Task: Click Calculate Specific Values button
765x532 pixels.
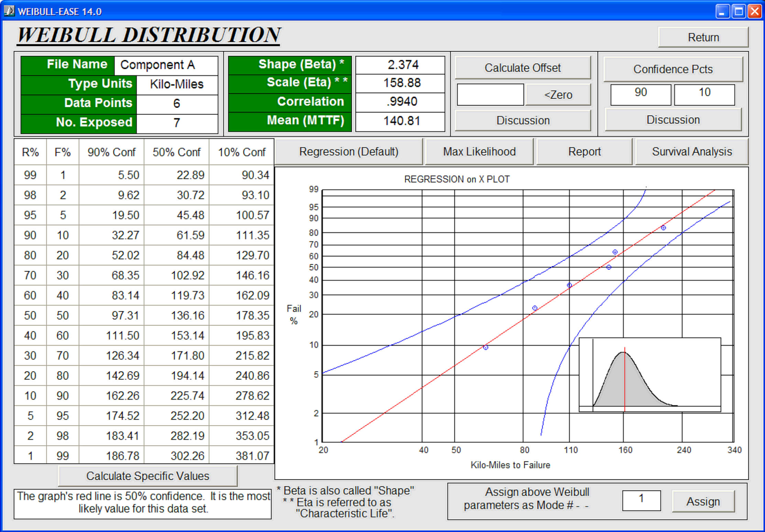Action: pos(147,476)
